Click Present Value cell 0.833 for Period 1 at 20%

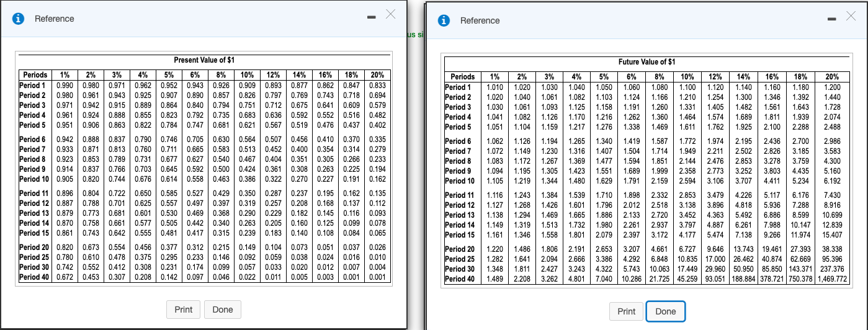[x=377, y=85]
